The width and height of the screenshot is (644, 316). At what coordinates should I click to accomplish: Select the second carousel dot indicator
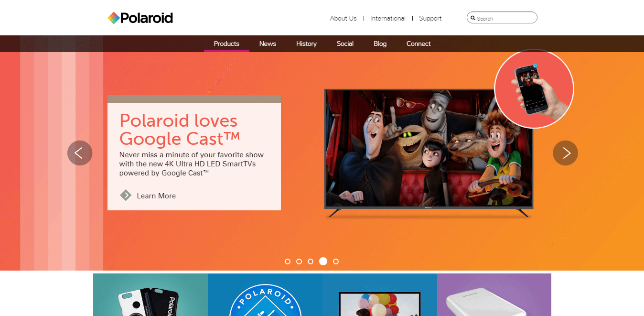299,262
